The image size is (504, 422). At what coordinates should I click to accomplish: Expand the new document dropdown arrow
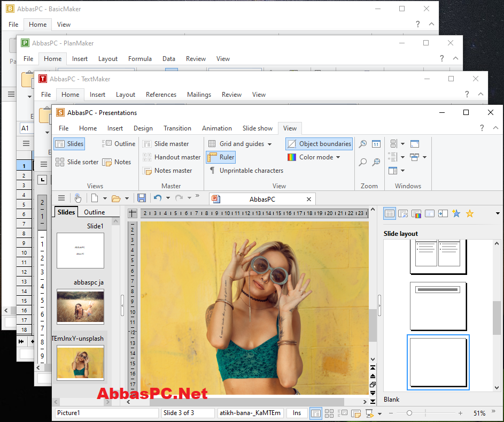click(x=105, y=198)
